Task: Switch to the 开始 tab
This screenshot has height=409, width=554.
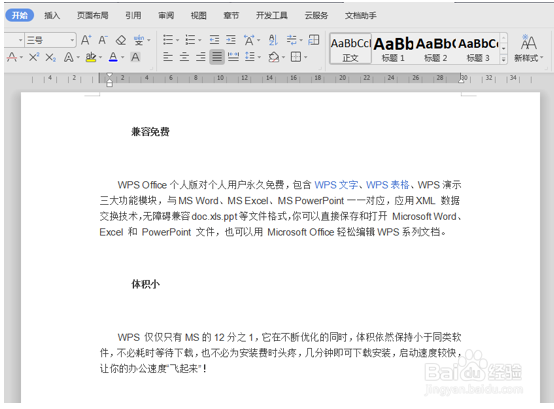Action: [20, 15]
